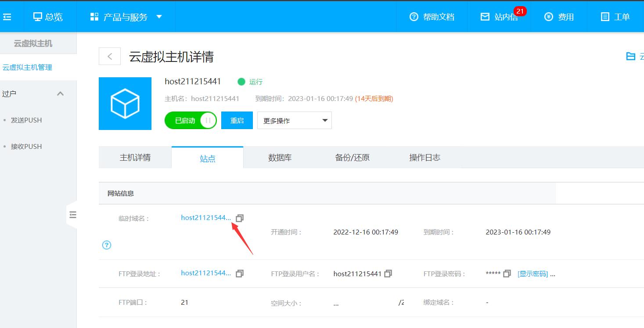Screen dimensions: 644x328
Task: Open the 费用 billing section
Action: 559,17
